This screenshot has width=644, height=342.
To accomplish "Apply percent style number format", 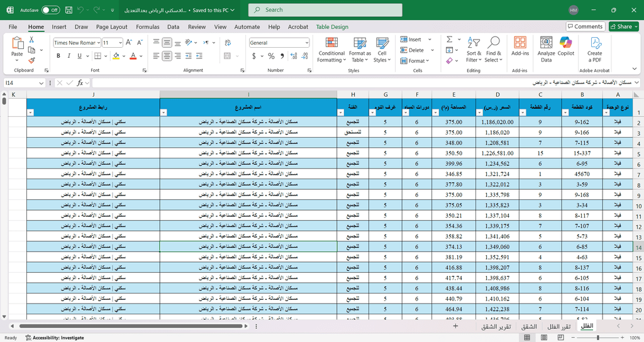I will click(x=271, y=56).
